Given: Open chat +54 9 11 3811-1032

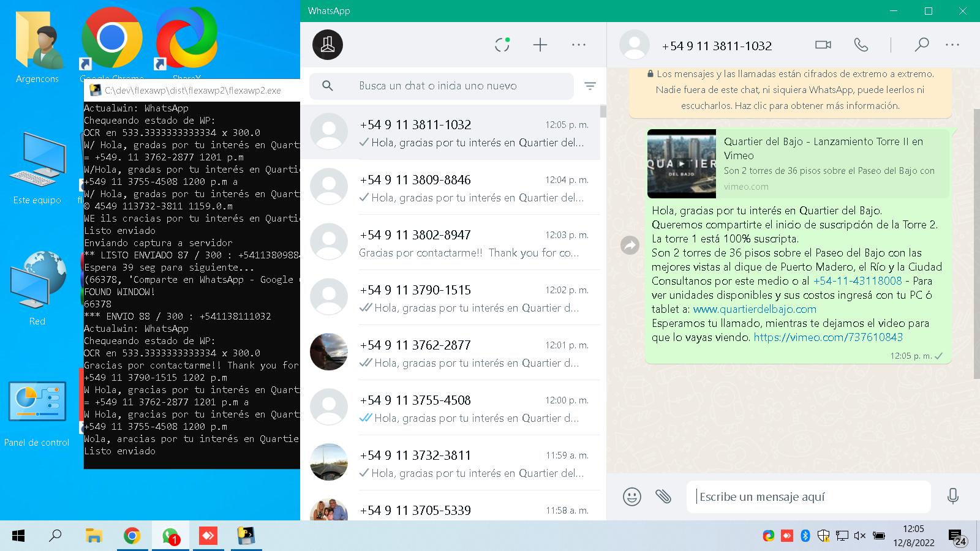Looking at the screenshot, I should (450, 132).
